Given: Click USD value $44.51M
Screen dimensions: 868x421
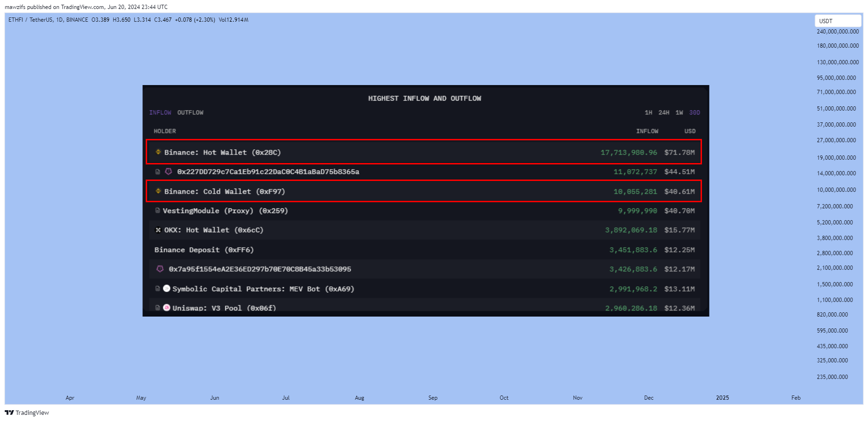Looking at the screenshot, I should [679, 172].
